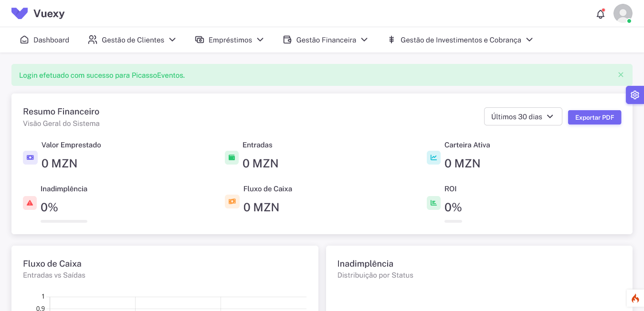Expand the Empréstimos menu

(230, 40)
